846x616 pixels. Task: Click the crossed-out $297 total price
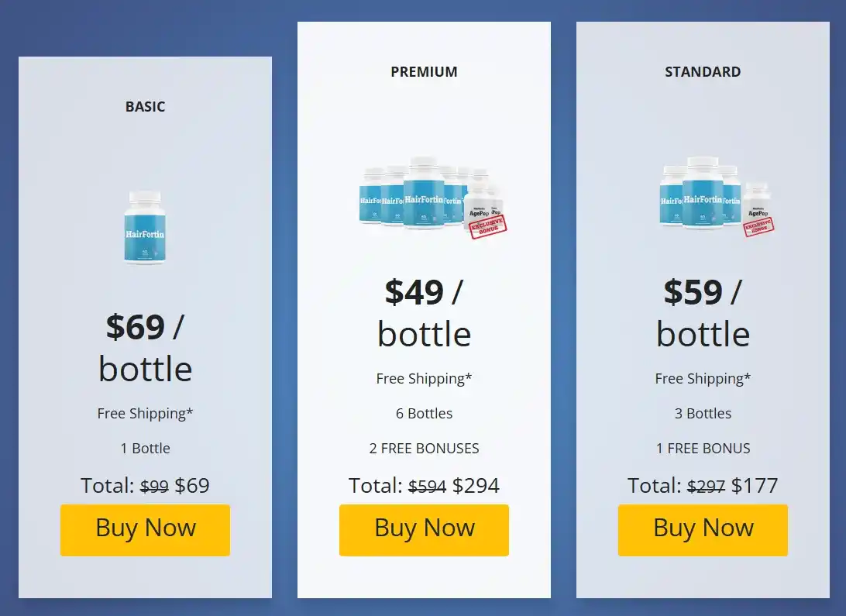pyautogui.click(x=706, y=487)
